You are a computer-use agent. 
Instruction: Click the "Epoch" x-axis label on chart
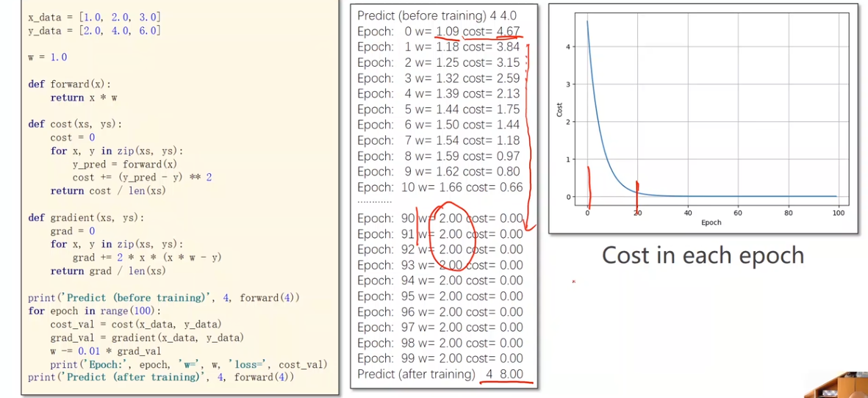click(711, 222)
